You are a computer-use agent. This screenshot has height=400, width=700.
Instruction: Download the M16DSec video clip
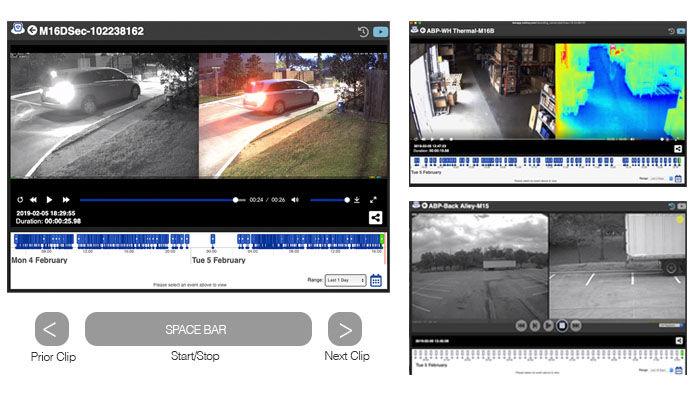(357, 200)
